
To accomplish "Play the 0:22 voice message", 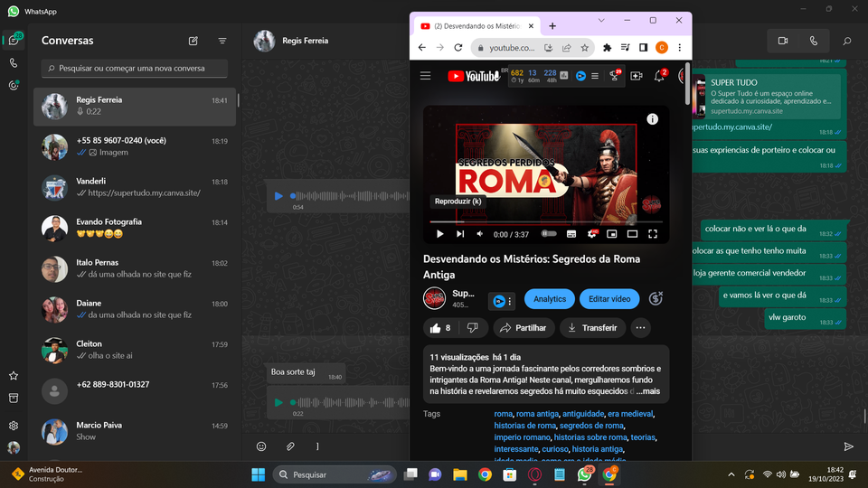I will point(278,402).
